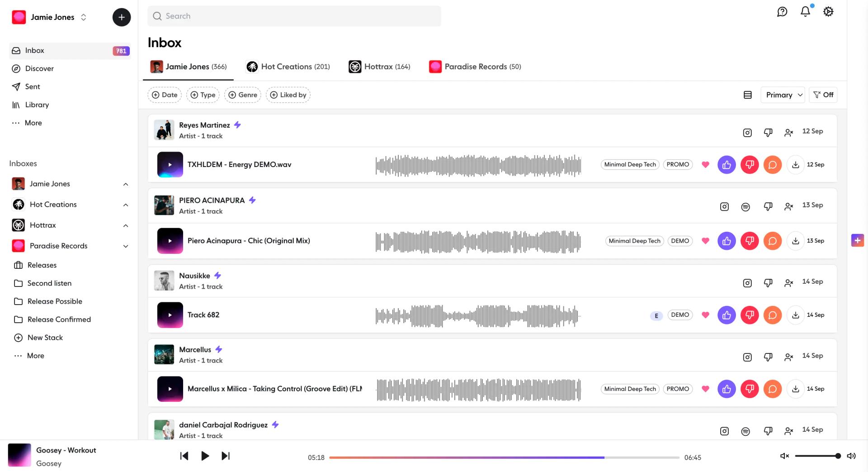The width and height of the screenshot is (868, 472).
Task: Thumbs up Track 682
Action: pyautogui.click(x=726, y=315)
